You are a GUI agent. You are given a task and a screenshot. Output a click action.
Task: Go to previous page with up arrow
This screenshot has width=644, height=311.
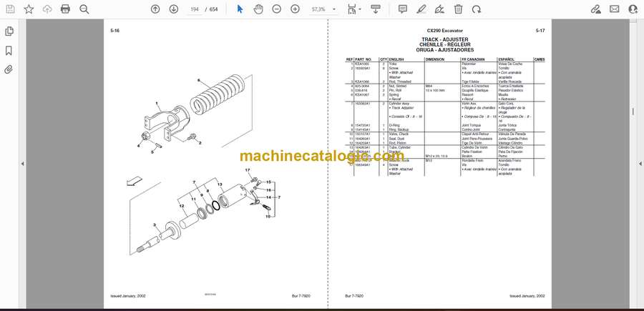(155, 9)
